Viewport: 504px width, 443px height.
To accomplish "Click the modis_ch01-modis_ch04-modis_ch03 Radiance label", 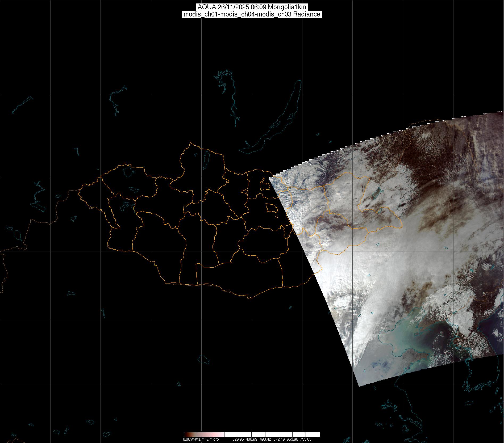I will pos(252,14).
